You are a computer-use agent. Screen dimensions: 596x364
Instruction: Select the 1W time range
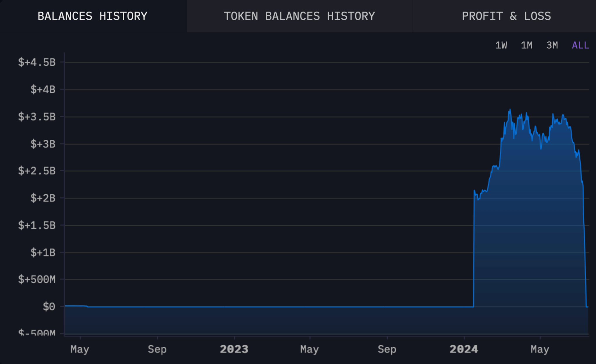[501, 45]
